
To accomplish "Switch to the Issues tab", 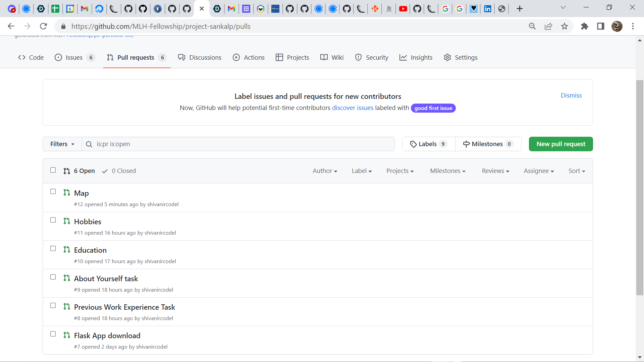I will 74,58.
